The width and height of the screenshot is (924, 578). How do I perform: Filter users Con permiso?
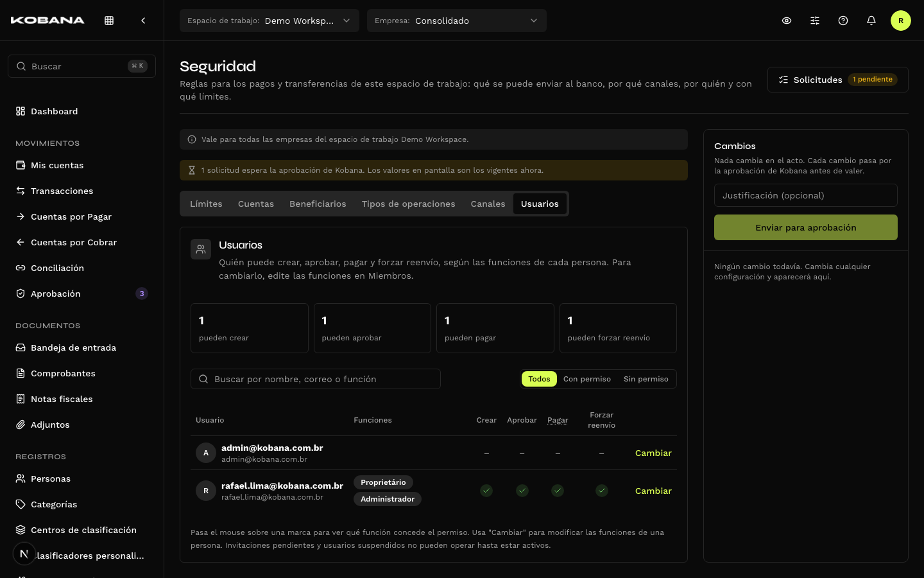coord(587,379)
